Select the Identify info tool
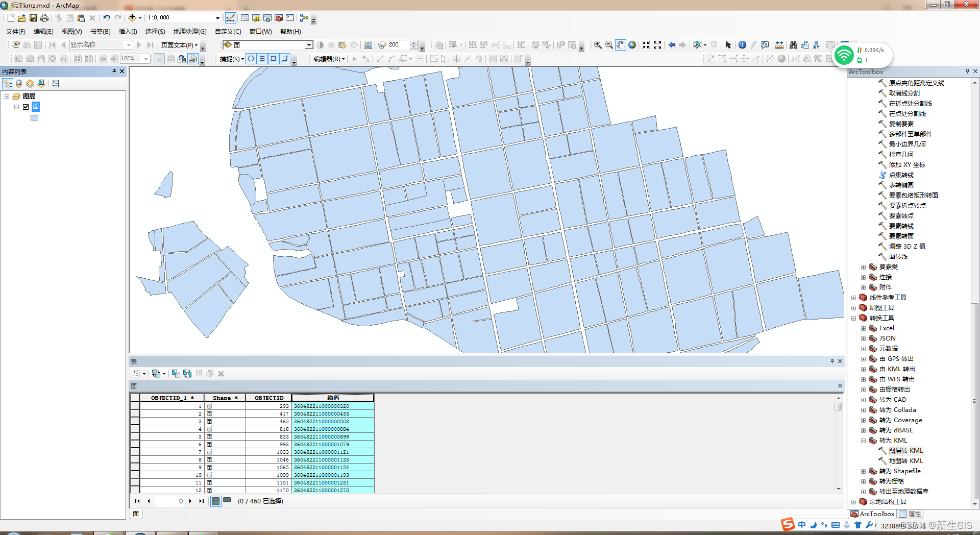Screen dimensions: 980x535 742,45
